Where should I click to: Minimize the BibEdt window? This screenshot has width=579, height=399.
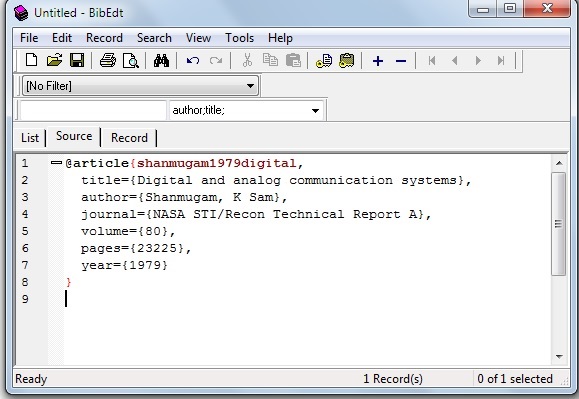(483, 9)
